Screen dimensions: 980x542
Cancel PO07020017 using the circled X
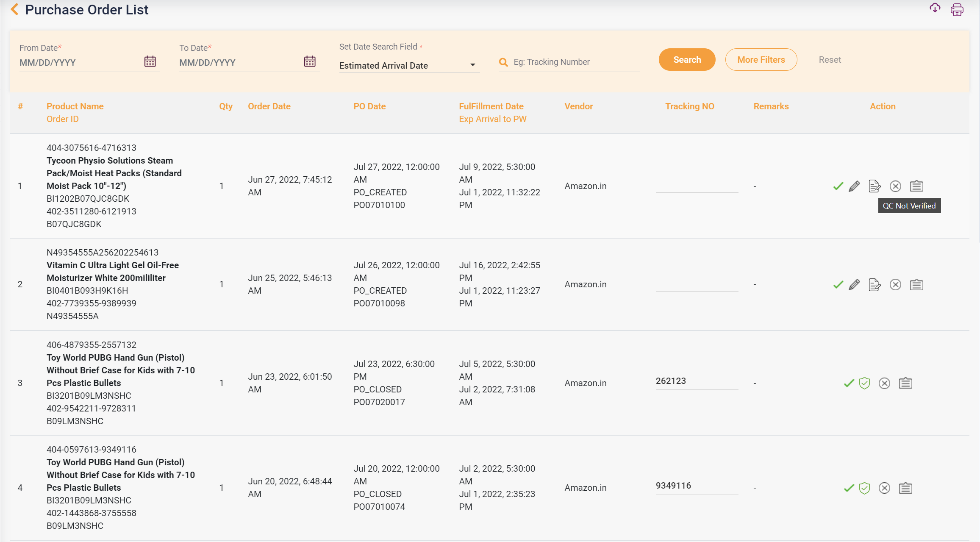(x=884, y=384)
